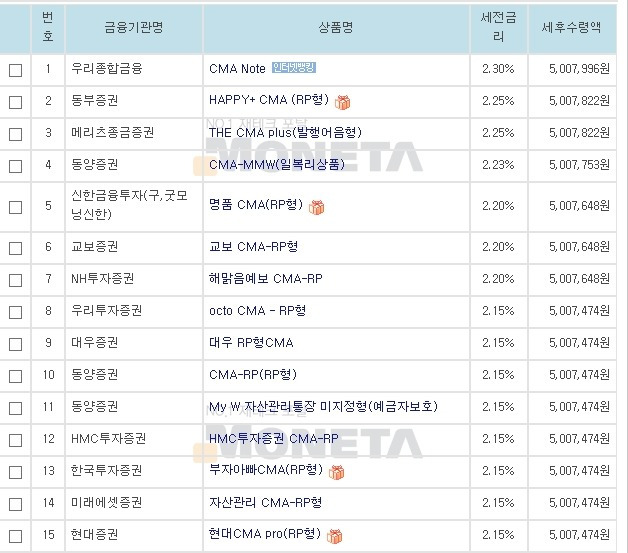Click gift icon beside 부자아빠CMA(RP형)

(336, 473)
